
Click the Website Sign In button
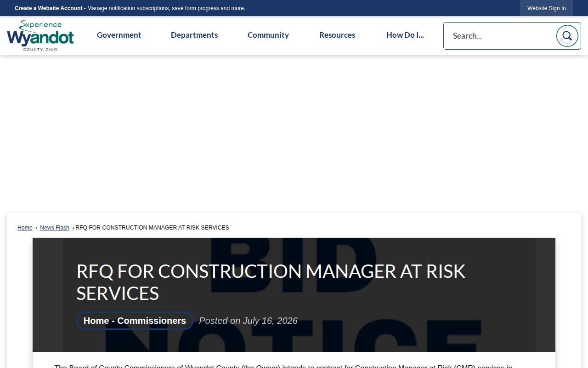point(547,8)
